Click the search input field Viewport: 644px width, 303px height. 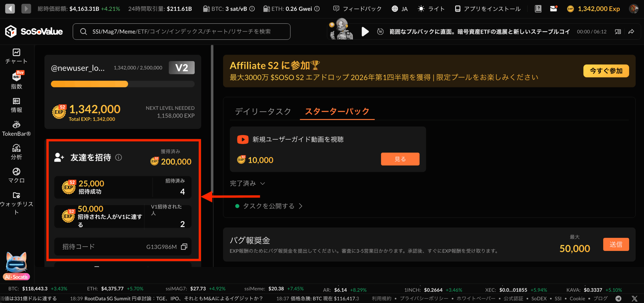181,32
